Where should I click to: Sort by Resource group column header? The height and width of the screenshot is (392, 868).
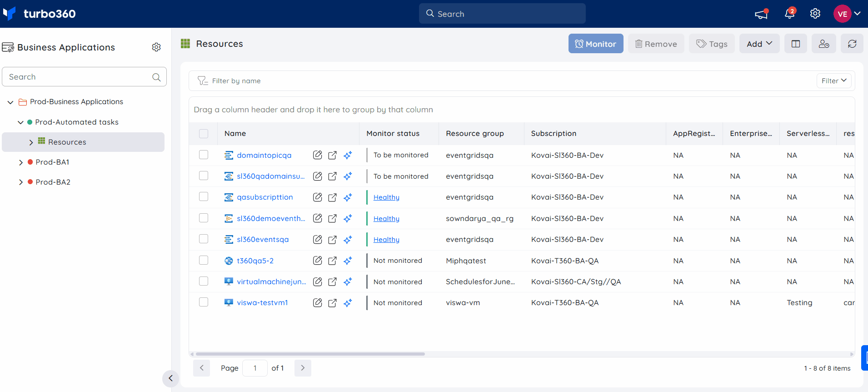(475, 134)
